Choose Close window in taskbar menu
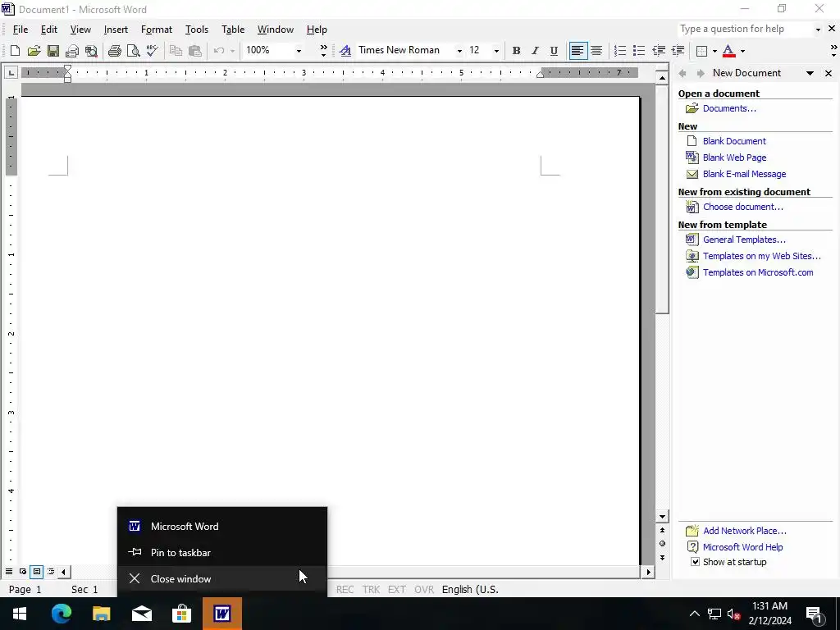This screenshot has height=630, width=840. click(222, 578)
